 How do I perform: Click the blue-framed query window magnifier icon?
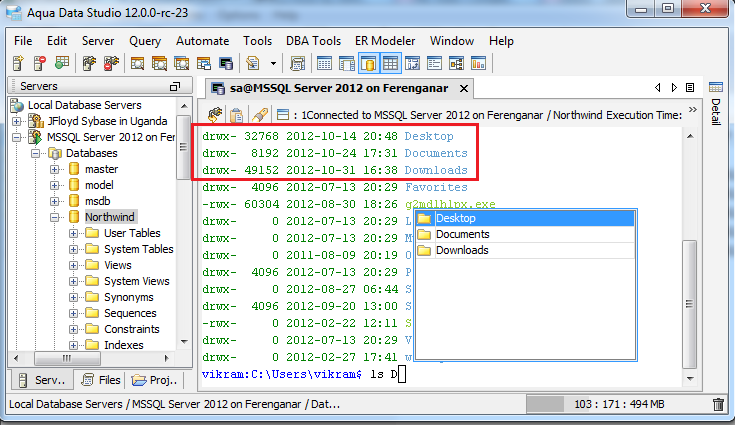181,63
